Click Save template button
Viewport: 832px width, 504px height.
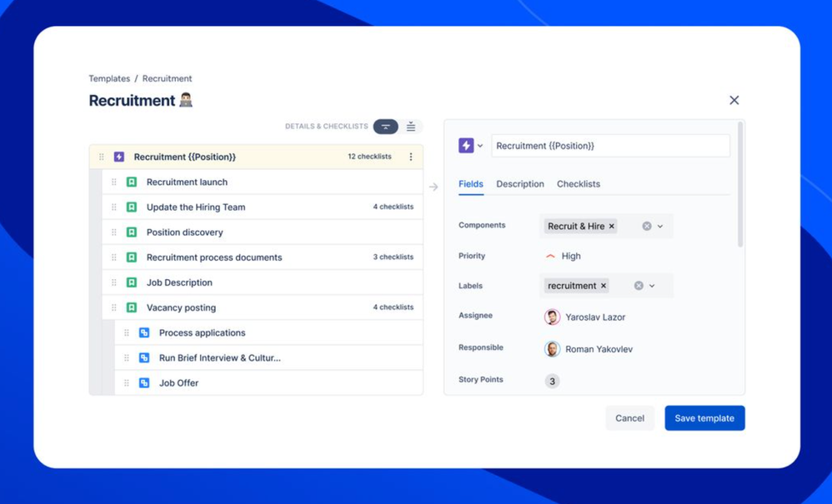[704, 418]
